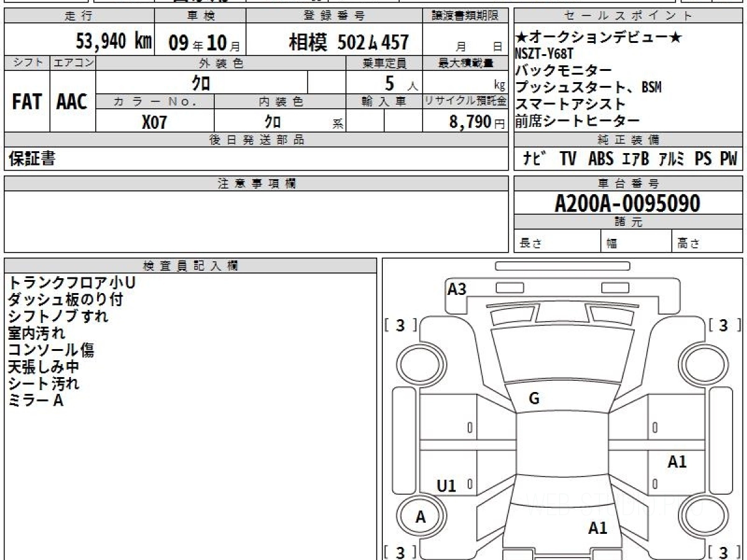
Task: Click the 幅 dimension label
Action: click(x=612, y=244)
